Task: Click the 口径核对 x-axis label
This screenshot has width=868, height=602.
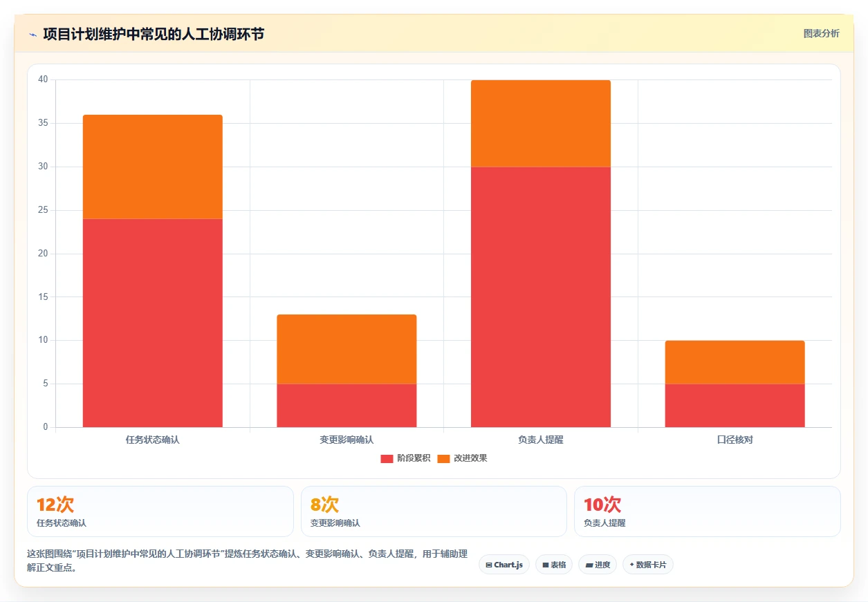Action: coord(735,440)
